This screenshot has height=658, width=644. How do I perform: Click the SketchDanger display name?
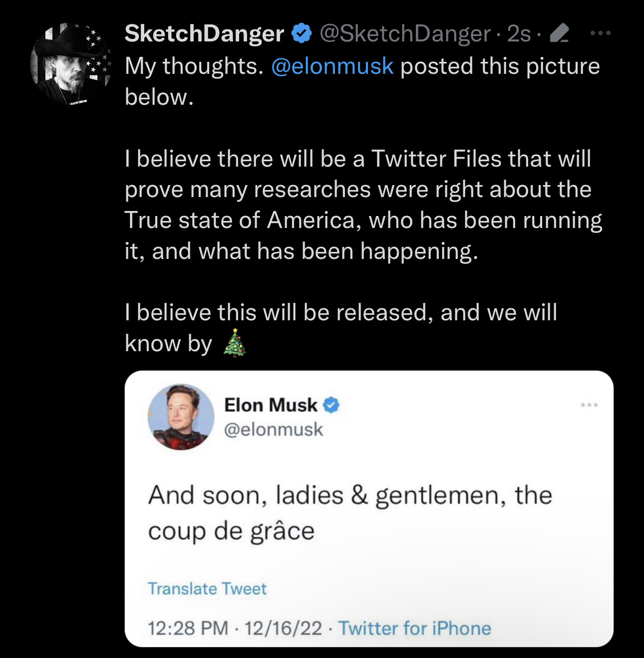click(204, 34)
